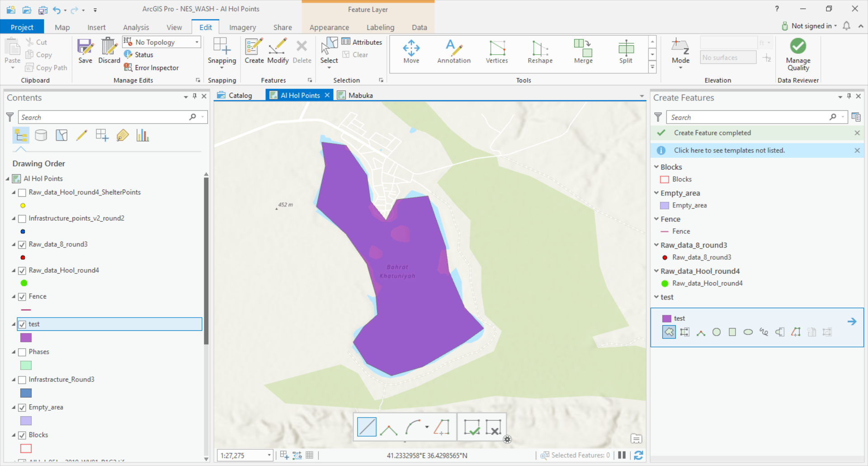Viewport: 868px width, 466px height.
Task: Uncheck the Raw_data_8_round3 layer
Action: 22,245
